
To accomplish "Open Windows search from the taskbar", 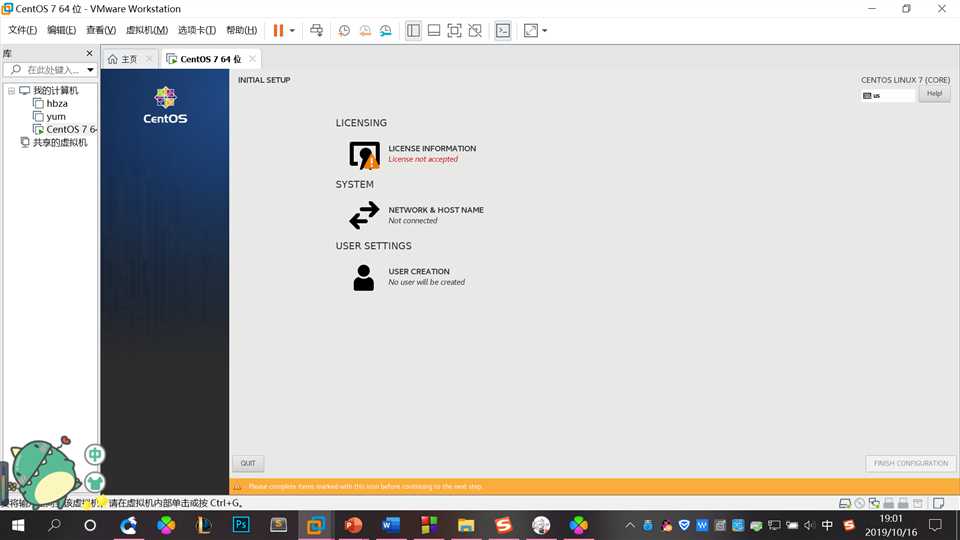I will tap(54, 525).
